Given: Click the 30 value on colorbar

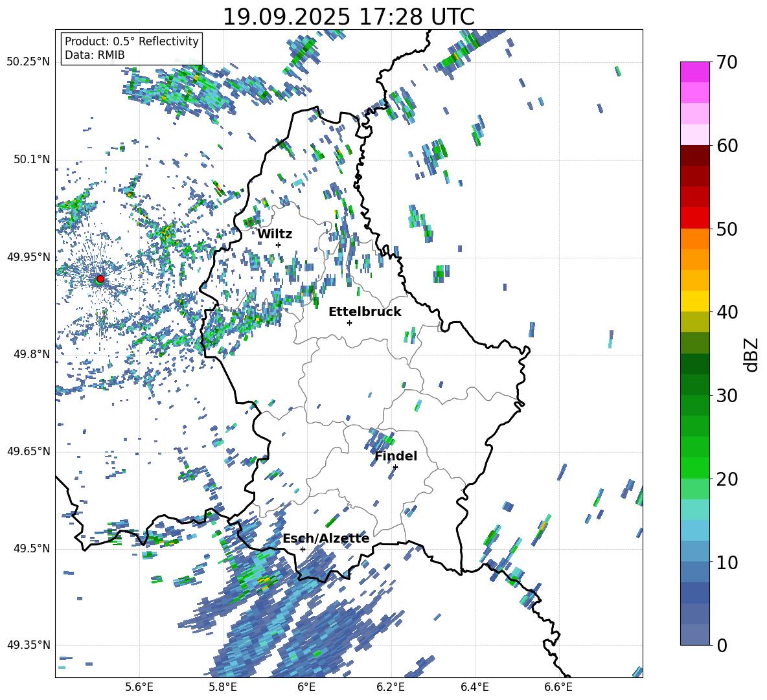Looking at the screenshot, I should [x=727, y=395].
